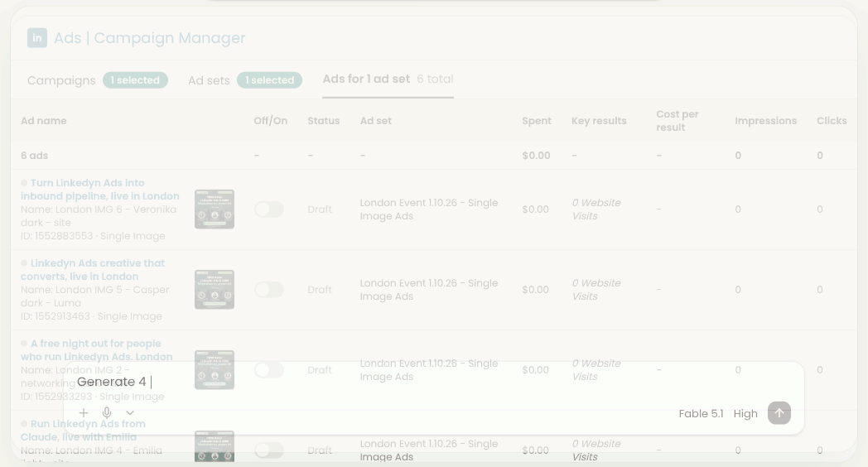
Task: Sort by the 'Status' column header
Action: point(324,121)
